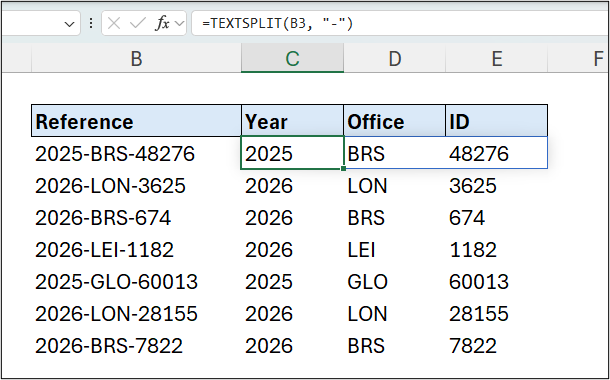This screenshot has height=380, width=610.
Task: Click the ID cell 1182
Action: click(x=496, y=249)
